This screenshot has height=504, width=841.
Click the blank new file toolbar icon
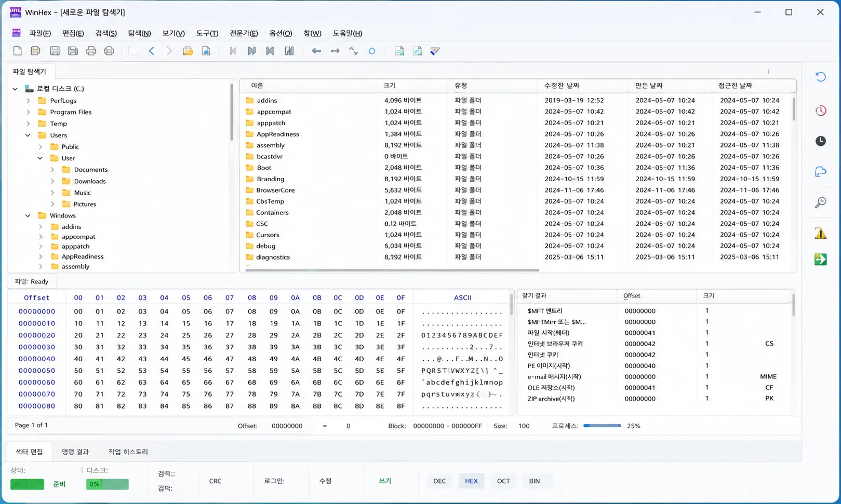click(18, 51)
